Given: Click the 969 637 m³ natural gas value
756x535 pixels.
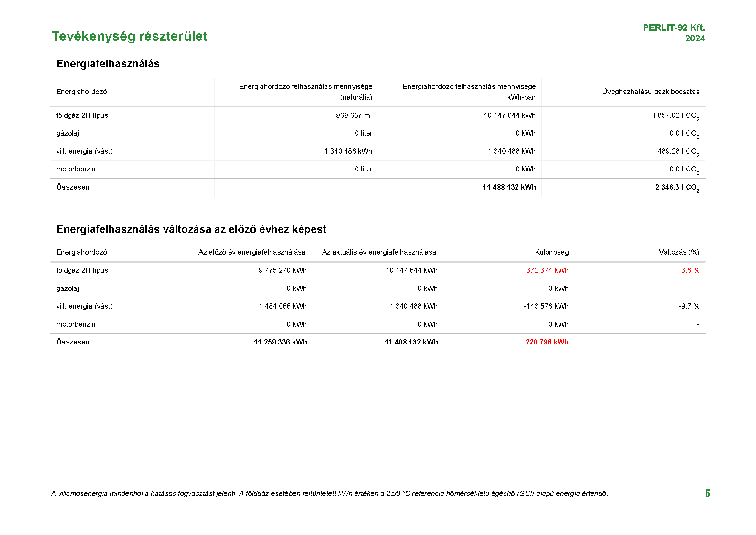Looking at the screenshot, I should 354,115.
